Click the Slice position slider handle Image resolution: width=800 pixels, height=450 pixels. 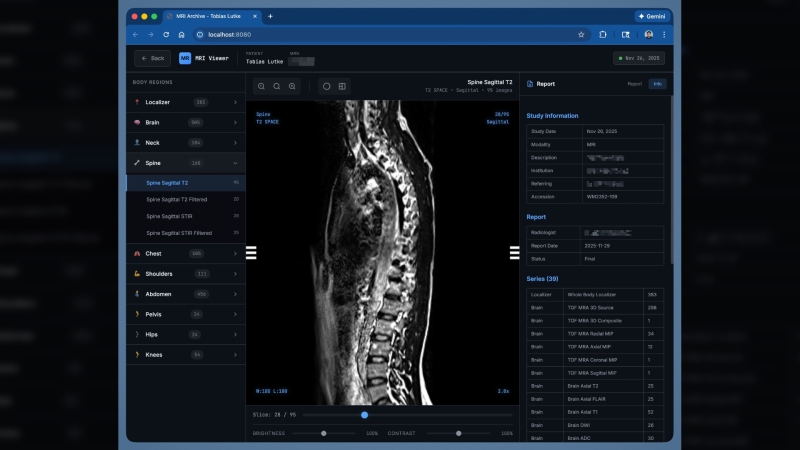364,414
